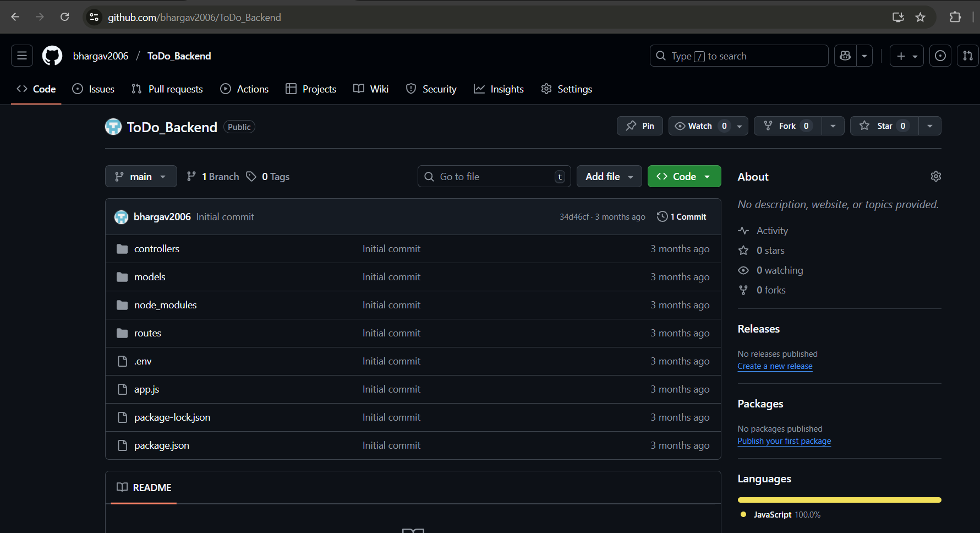The width and height of the screenshot is (980, 533).
Task: Switch to the Insights tab
Action: click(x=499, y=89)
